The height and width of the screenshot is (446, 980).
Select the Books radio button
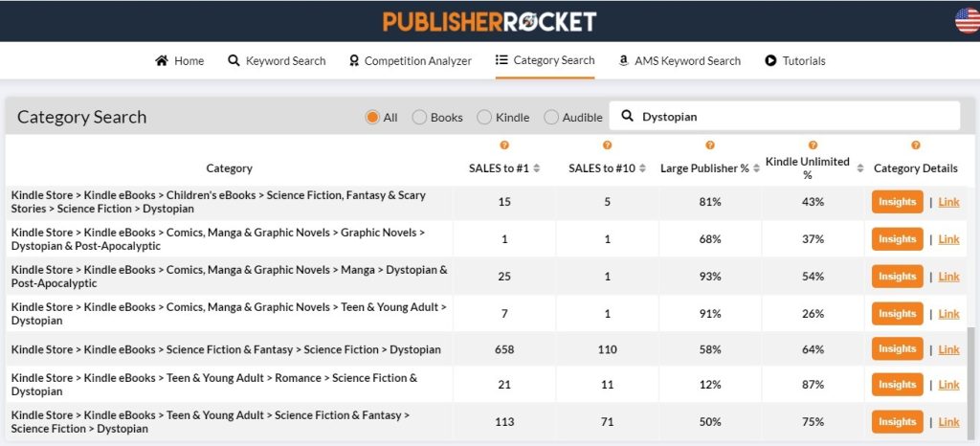tap(419, 117)
